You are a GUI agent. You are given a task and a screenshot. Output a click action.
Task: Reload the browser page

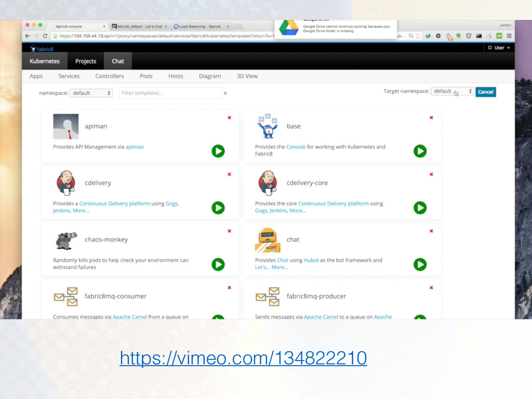[x=45, y=36]
